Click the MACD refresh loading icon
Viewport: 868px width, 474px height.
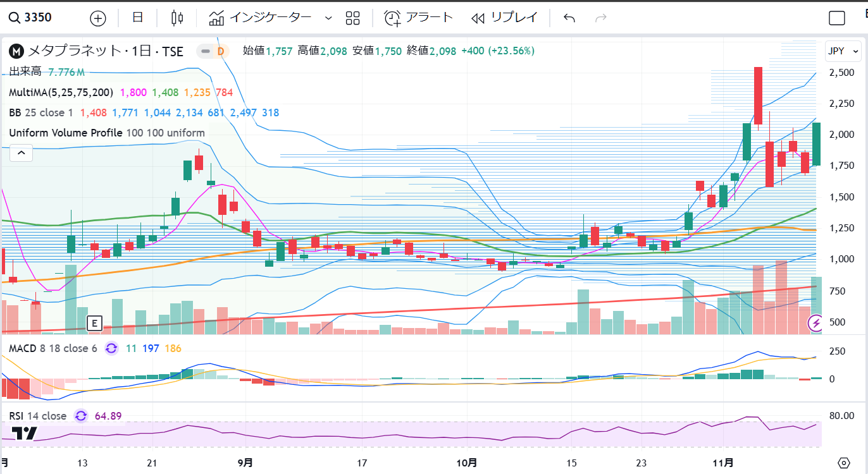coord(111,348)
